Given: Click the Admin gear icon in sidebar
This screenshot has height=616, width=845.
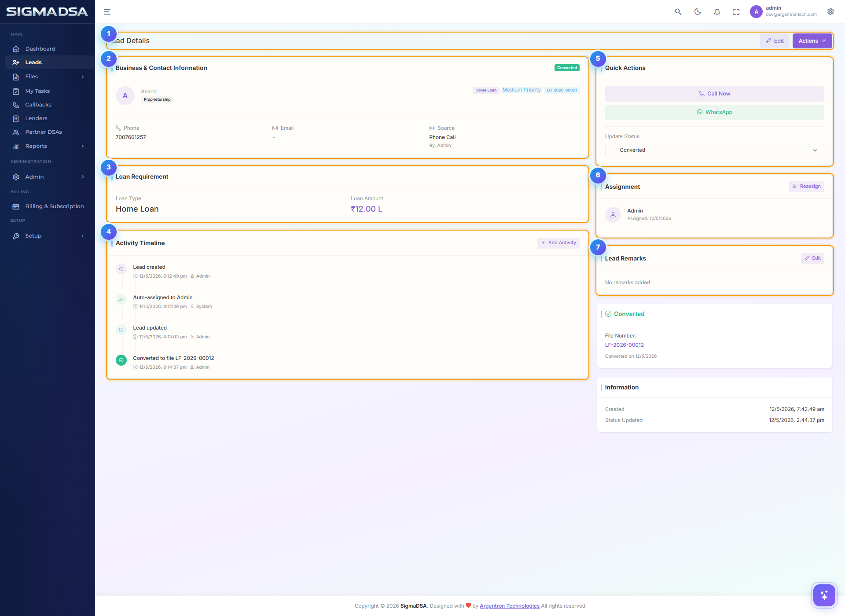Looking at the screenshot, I should (x=16, y=177).
